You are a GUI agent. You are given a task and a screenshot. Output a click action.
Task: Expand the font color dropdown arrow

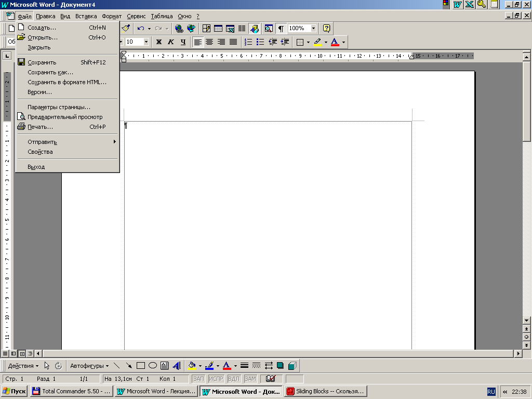pos(344,42)
